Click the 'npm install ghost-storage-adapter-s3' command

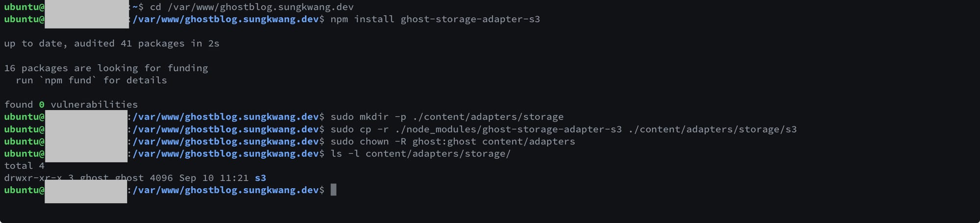435,19
